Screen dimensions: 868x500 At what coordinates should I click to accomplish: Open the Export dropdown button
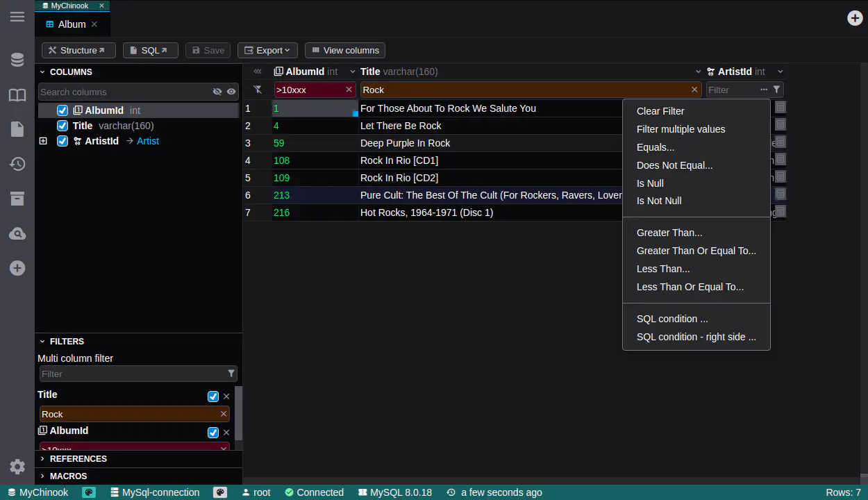point(267,50)
